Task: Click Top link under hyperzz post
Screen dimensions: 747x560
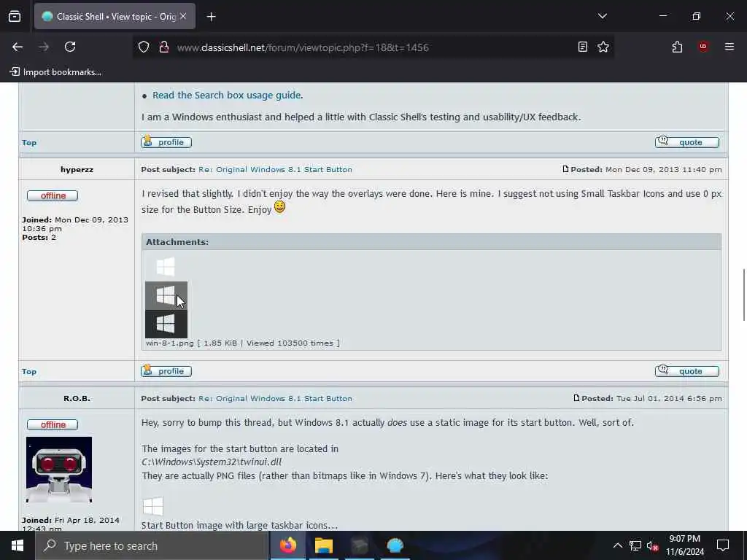Action: pyautogui.click(x=29, y=371)
